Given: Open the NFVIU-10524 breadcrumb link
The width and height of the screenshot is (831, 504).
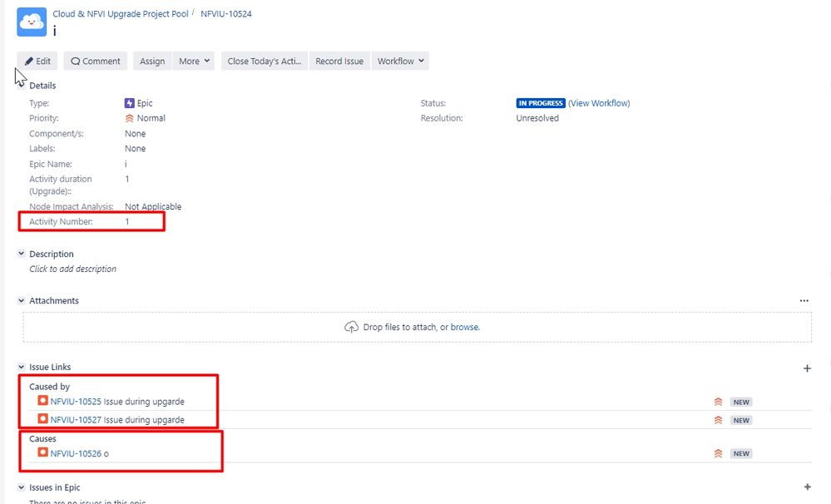Looking at the screenshot, I should [x=225, y=14].
